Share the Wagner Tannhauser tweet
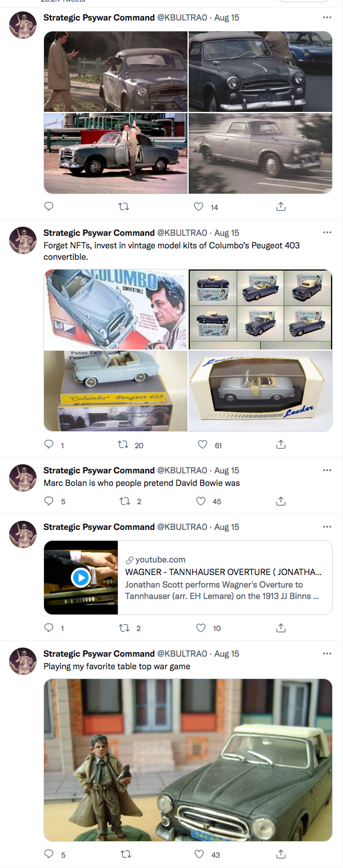 281,628
